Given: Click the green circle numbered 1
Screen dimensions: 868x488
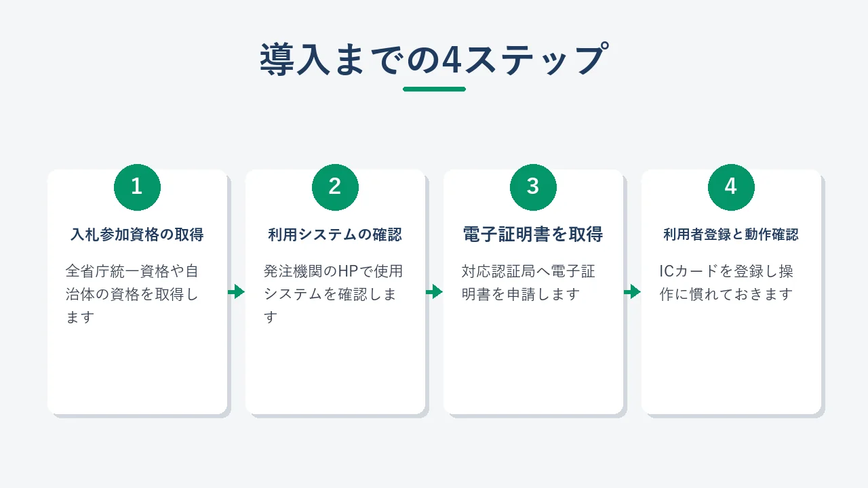Looking at the screenshot, I should pyautogui.click(x=137, y=187).
